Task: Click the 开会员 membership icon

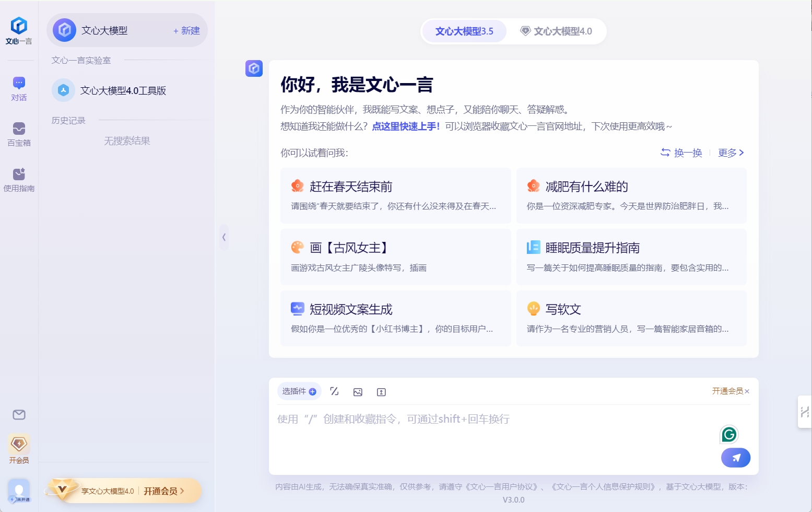Action: tap(19, 449)
